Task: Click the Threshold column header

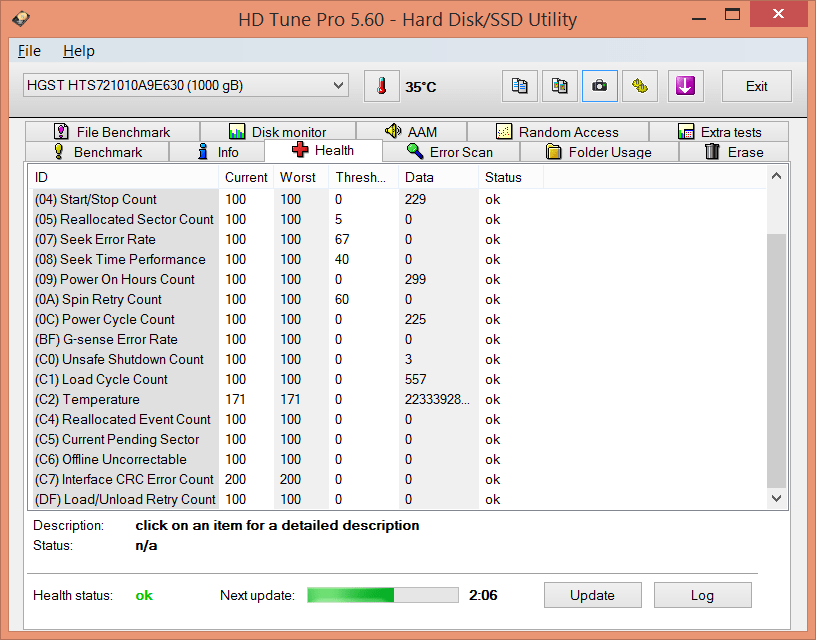Action: coord(364,177)
